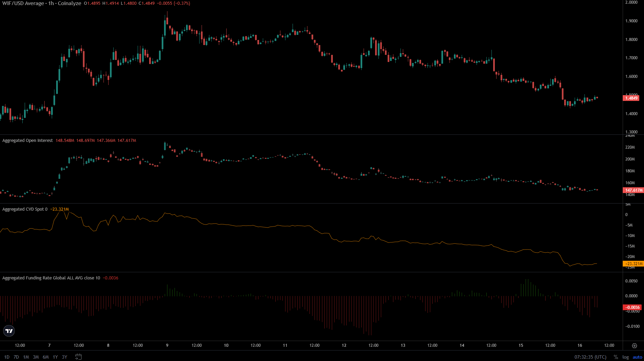Click date label 12 on time axis
The height and width of the screenshot is (361, 644).
344,345
